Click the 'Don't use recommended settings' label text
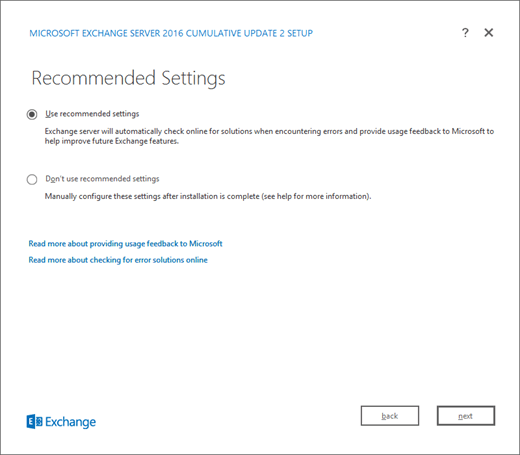The image size is (520, 455). (102, 179)
